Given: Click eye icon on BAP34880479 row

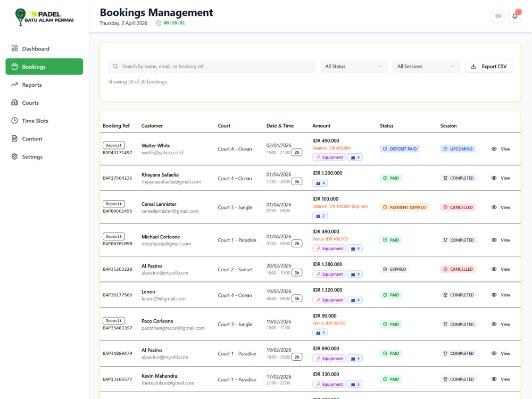Looking at the screenshot, I should pyautogui.click(x=494, y=354).
